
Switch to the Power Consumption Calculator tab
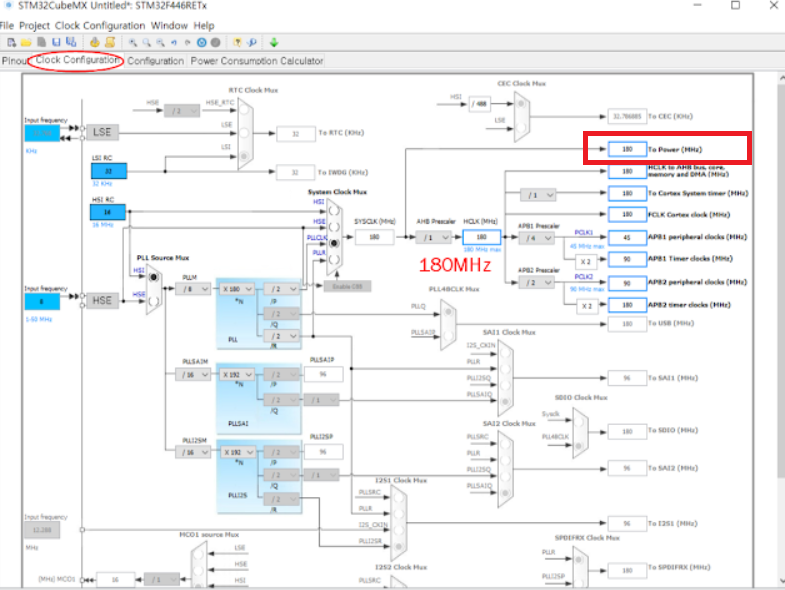click(256, 61)
